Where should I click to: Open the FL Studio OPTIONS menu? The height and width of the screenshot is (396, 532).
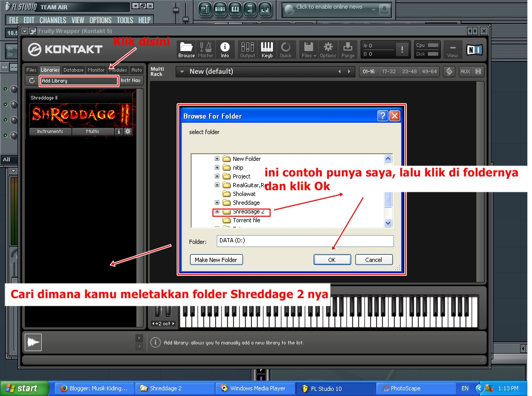100,21
